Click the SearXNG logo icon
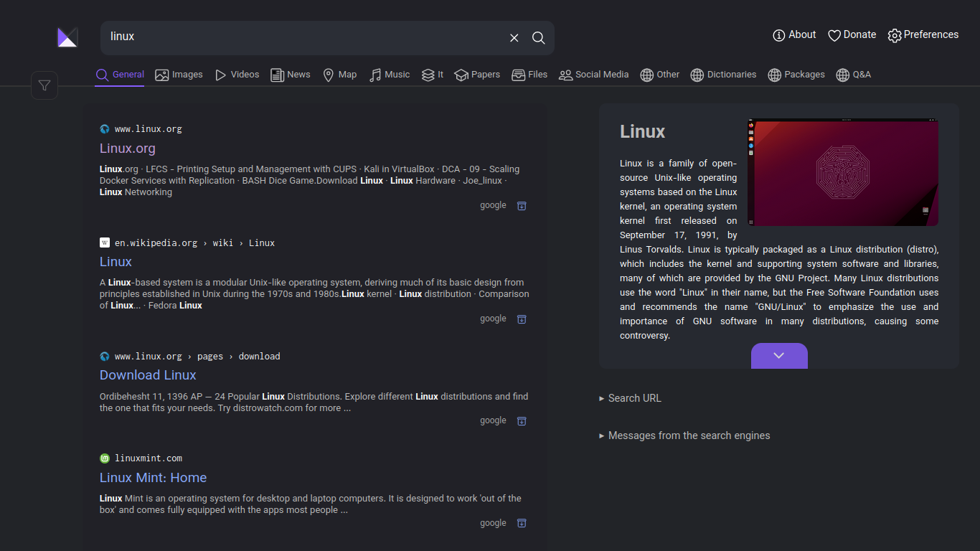Screen dimensions: 980x551 [x=67, y=37]
